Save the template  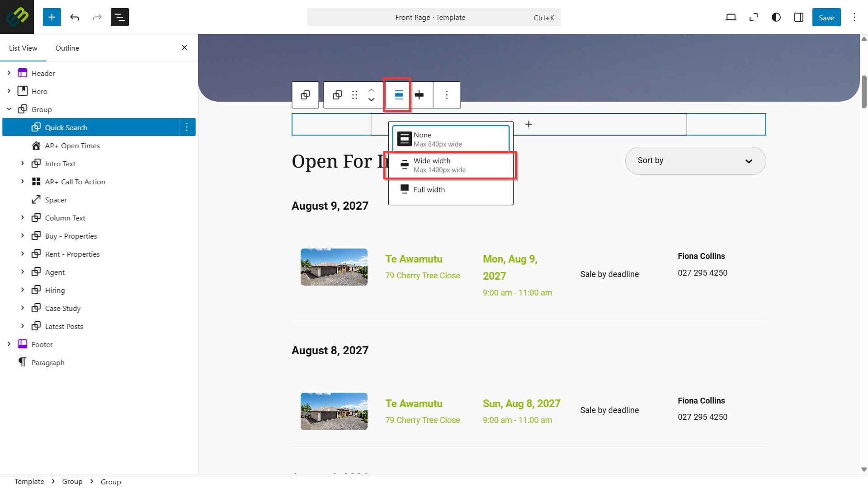coord(826,17)
